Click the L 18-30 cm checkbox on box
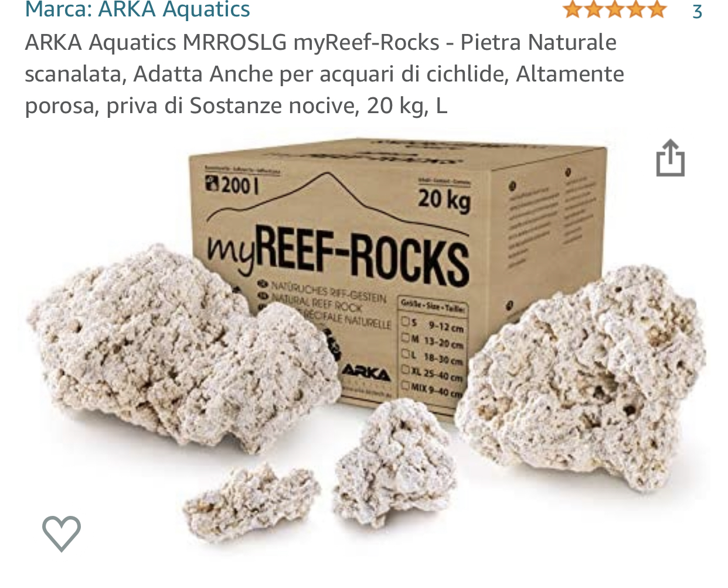728x588 pixels. point(406,354)
